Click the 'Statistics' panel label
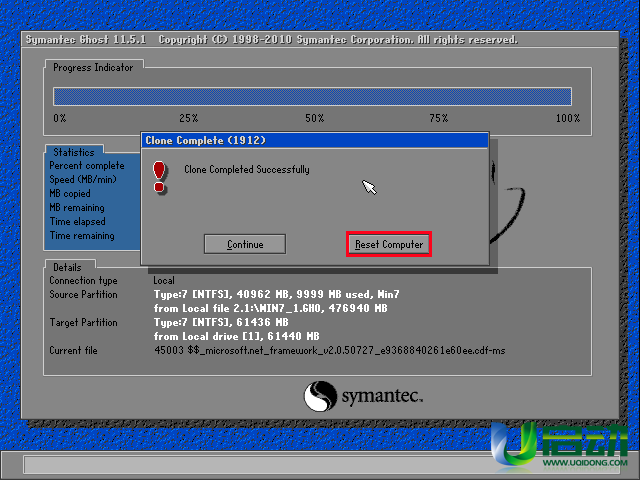640x480 pixels. [74, 152]
